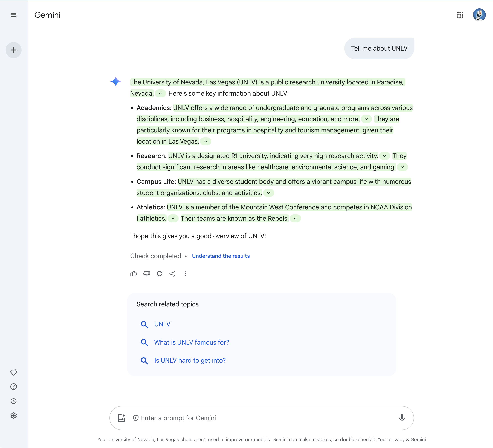Search 'What is UNLV famous for?'
The width and height of the screenshot is (493, 448).
(x=192, y=342)
